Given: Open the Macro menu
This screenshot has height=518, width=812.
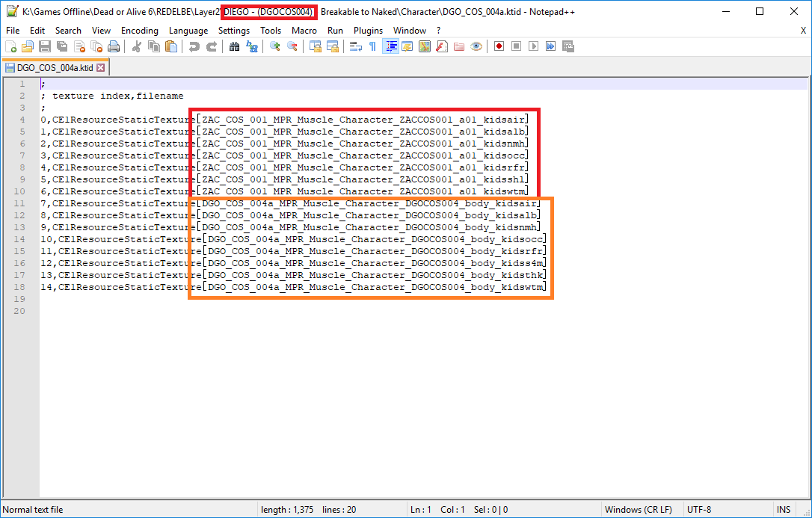Looking at the screenshot, I should point(304,31).
